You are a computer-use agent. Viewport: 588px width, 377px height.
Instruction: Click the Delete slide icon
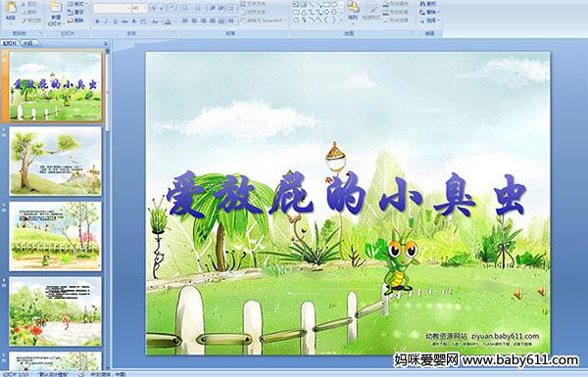tap(76, 21)
